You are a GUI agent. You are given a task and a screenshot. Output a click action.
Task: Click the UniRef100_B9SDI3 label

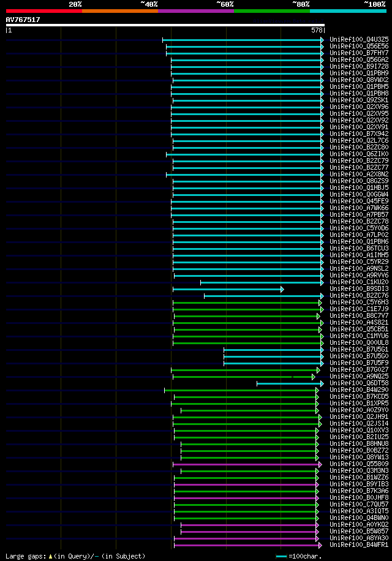click(359, 288)
